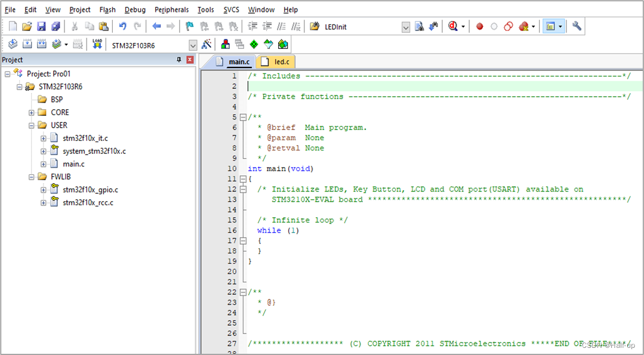Open the LEDInit search combo dropdown arrow

[406, 27]
